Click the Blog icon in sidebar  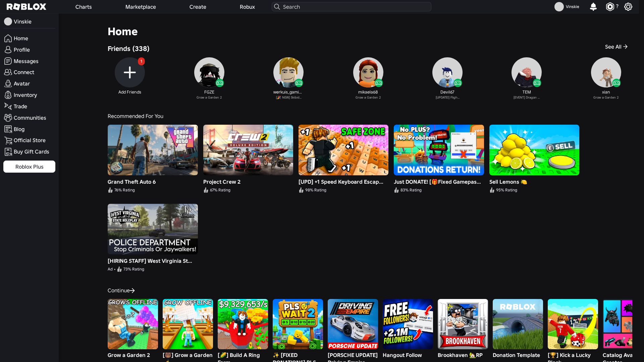click(x=8, y=129)
